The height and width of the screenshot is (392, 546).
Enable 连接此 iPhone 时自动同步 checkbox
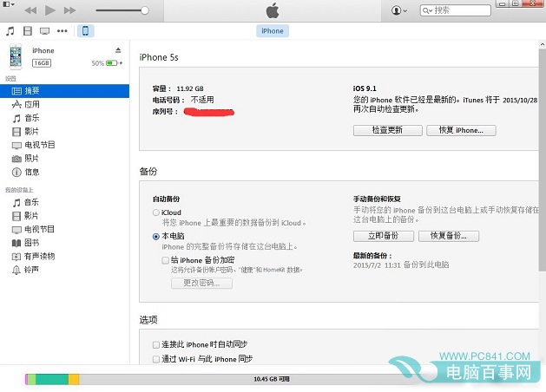click(156, 344)
